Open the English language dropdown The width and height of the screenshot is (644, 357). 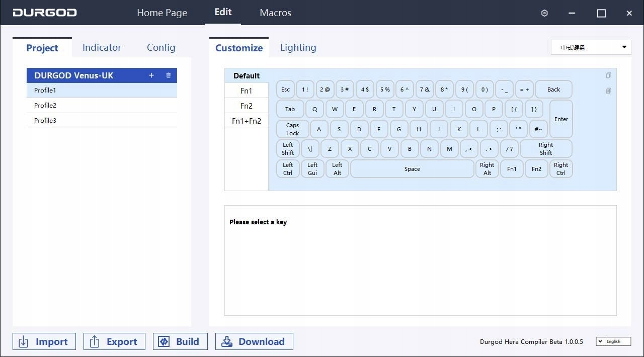613,341
